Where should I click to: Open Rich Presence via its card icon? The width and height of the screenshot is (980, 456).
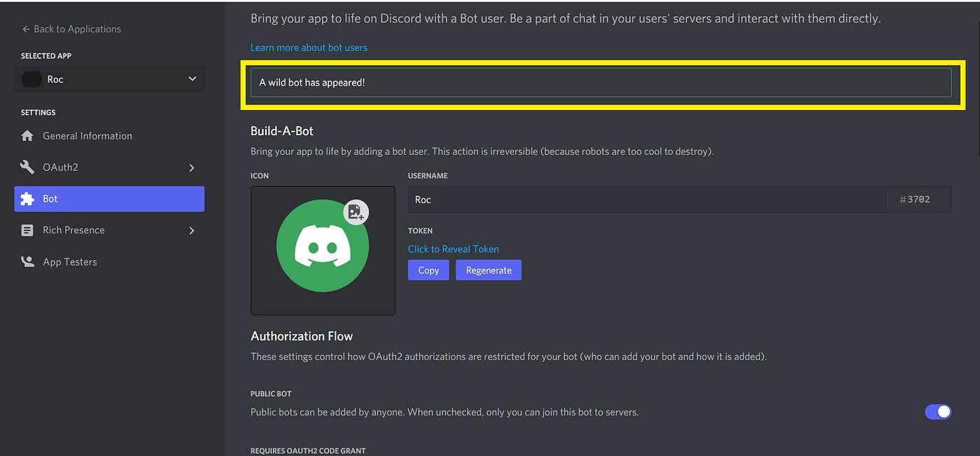click(x=27, y=230)
